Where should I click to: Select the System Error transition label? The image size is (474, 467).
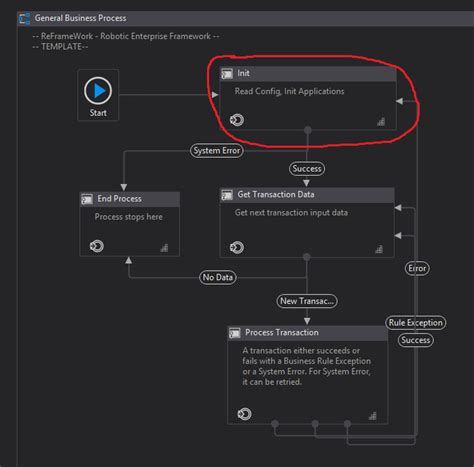[217, 151]
